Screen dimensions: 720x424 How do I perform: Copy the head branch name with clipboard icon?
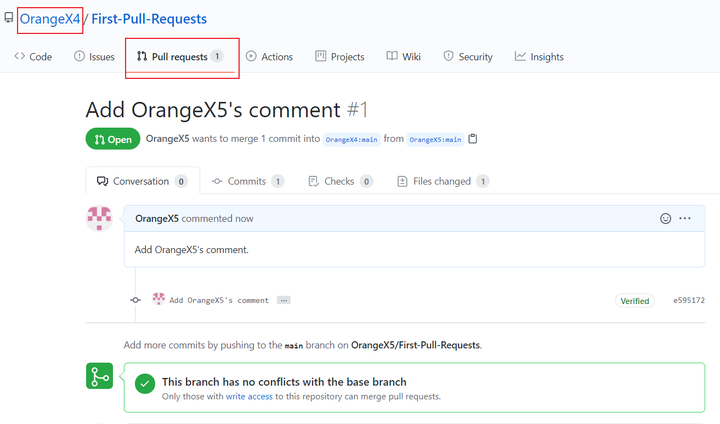point(472,139)
